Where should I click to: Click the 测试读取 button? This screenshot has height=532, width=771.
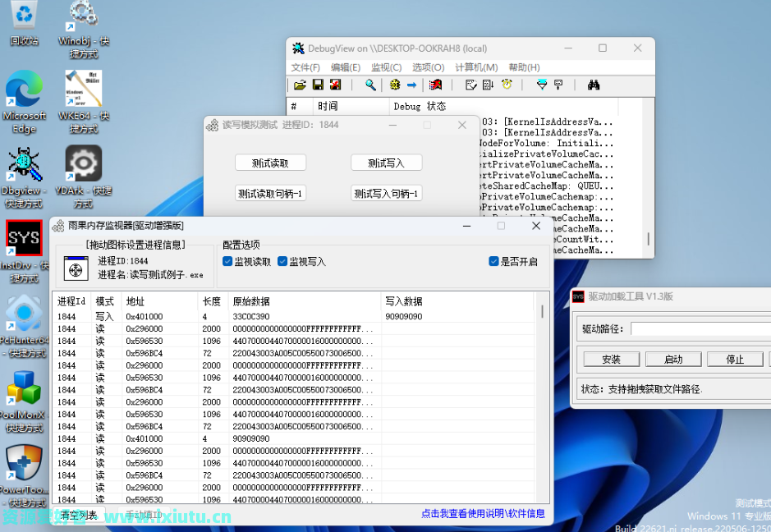tap(270, 163)
